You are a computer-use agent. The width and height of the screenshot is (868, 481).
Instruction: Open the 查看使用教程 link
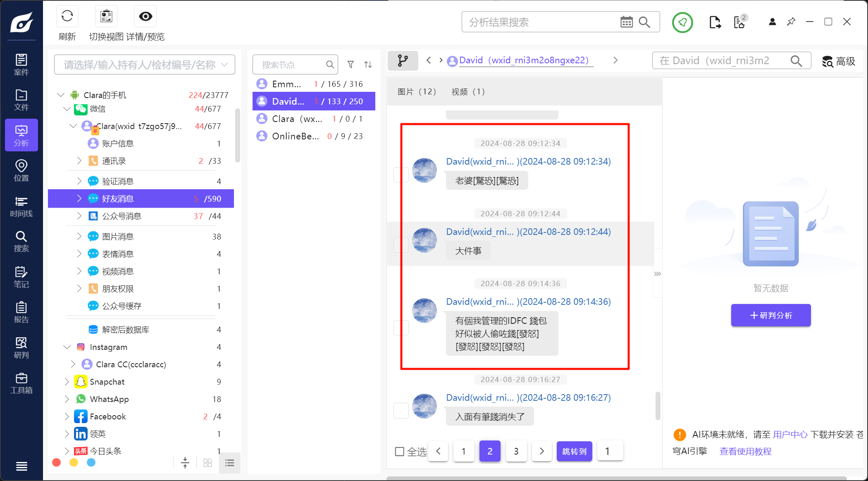tap(745, 451)
